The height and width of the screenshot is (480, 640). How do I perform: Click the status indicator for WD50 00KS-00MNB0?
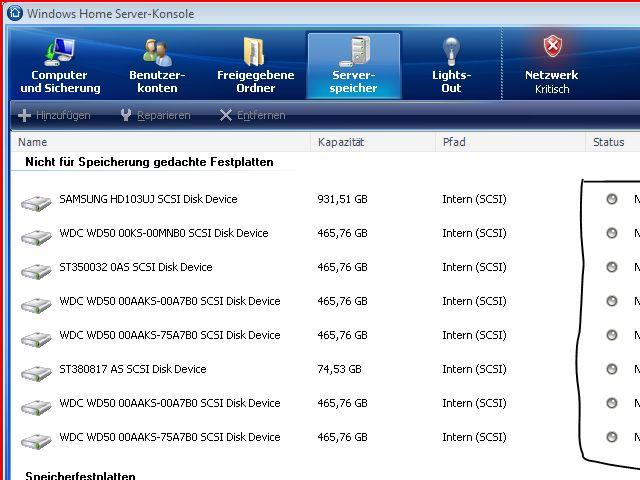[x=611, y=233]
